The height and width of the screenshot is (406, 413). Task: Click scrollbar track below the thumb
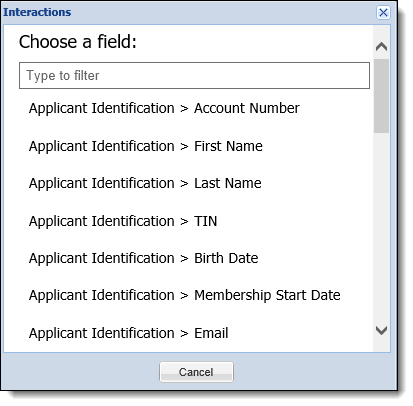tap(381, 227)
